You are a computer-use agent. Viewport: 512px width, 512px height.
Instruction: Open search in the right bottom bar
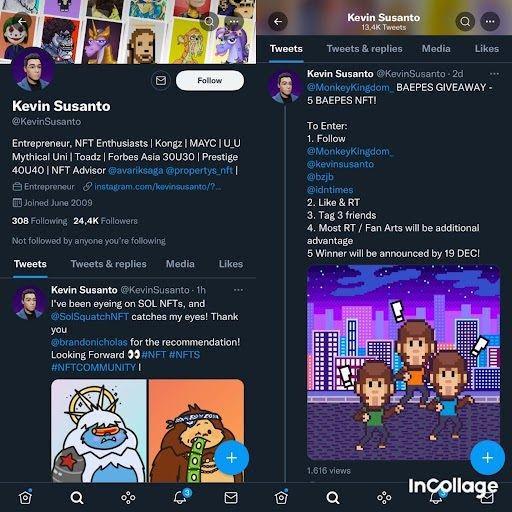coord(333,498)
